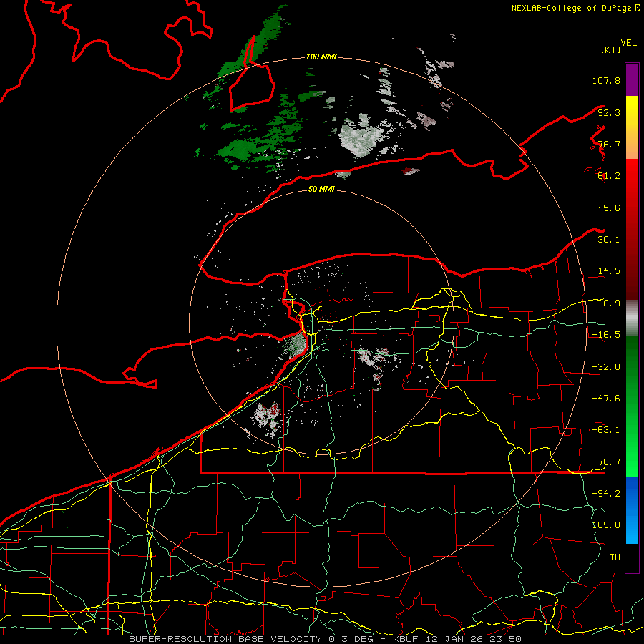Screen dimensions: 644x644
Task: Click the Super-Resolution Base Velocity caption
Action: [326, 639]
